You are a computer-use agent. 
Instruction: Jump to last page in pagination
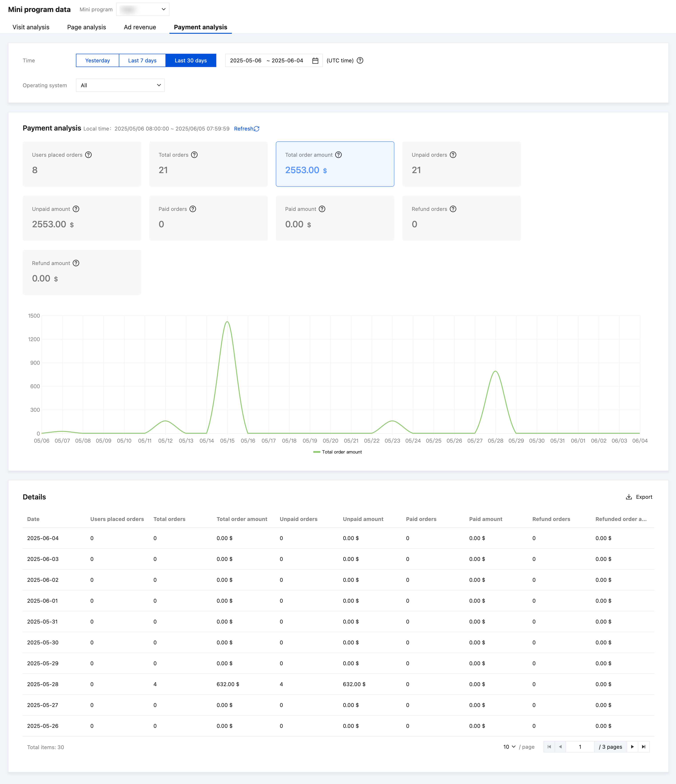click(643, 746)
